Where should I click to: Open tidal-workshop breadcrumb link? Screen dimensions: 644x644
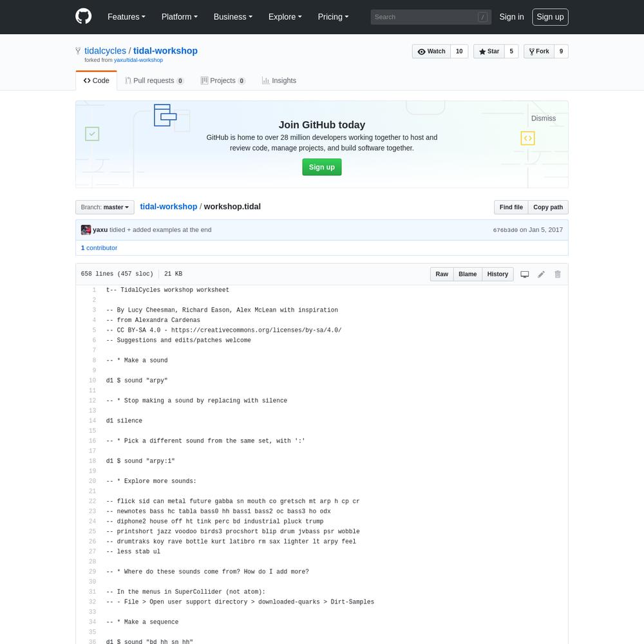coord(168,207)
